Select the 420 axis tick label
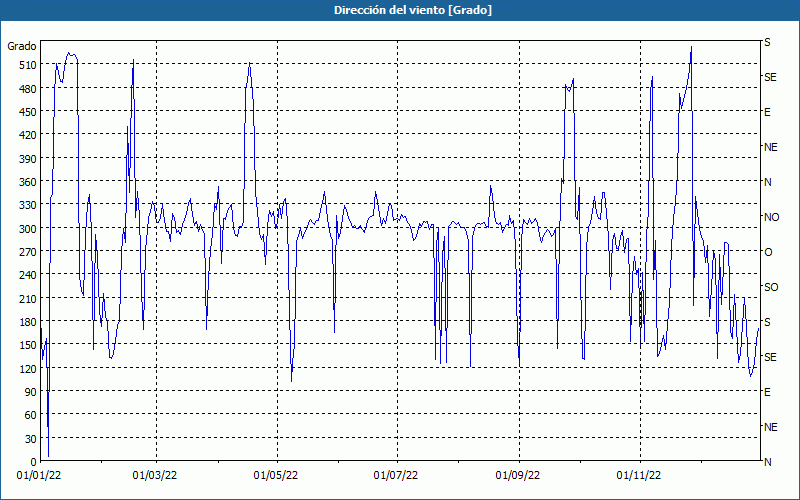Screen dimensions: 800x500 point(28,135)
